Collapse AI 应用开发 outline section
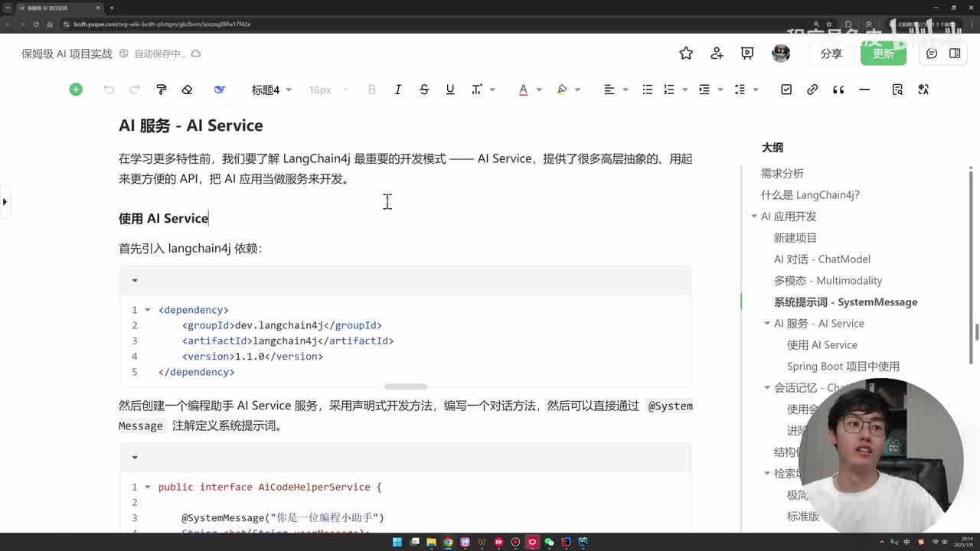 click(x=754, y=217)
